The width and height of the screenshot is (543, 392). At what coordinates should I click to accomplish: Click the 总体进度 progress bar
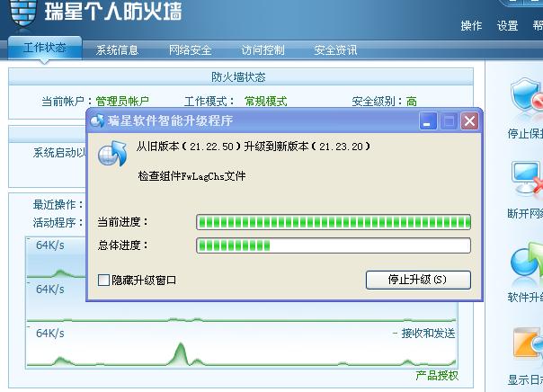[334, 245]
